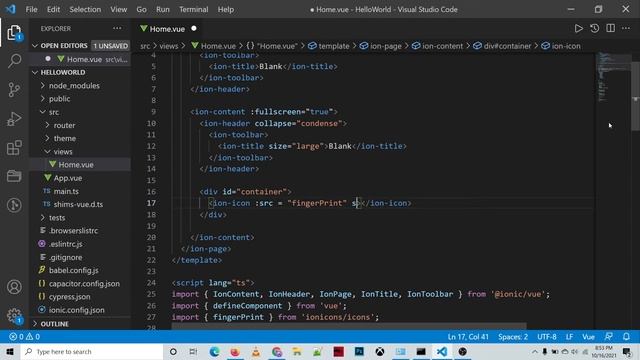640x360 pixels.
Task: Open notifications bell in status bar
Action: point(626,337)
